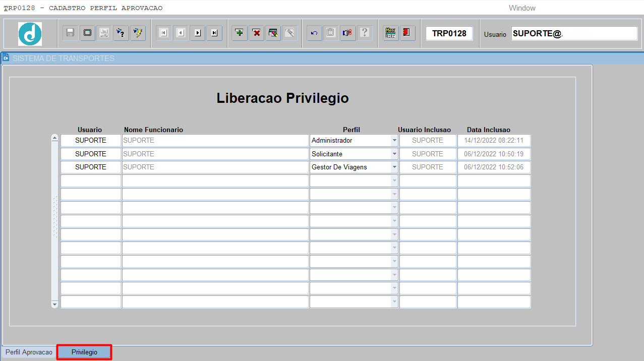Click the scrollbar up arrow in records list
The width and height of the screenshot is (644, 361).
pyautogui.click(x=55, y=138)
